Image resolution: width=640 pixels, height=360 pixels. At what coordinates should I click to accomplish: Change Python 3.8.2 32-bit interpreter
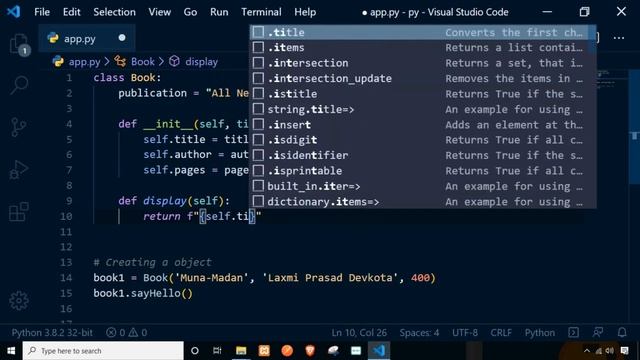point(52,333)
